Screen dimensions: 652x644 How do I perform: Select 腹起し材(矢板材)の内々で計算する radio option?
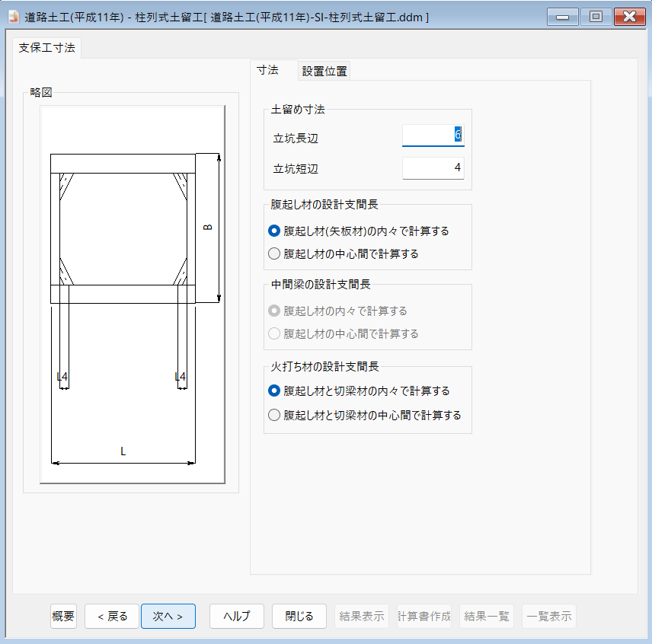275,231
